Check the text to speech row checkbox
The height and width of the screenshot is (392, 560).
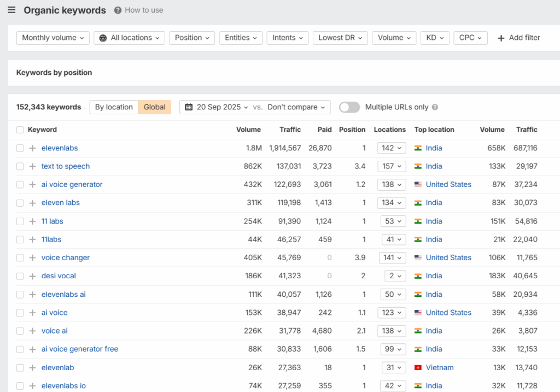[x=20, y=166]
